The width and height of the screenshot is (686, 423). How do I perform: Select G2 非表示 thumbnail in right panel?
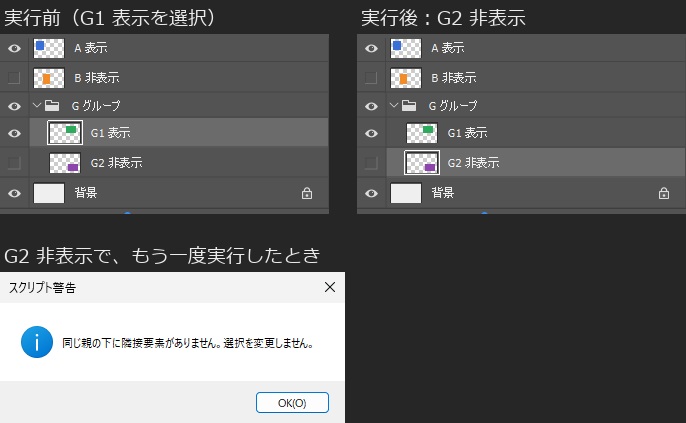click(422, 163)
